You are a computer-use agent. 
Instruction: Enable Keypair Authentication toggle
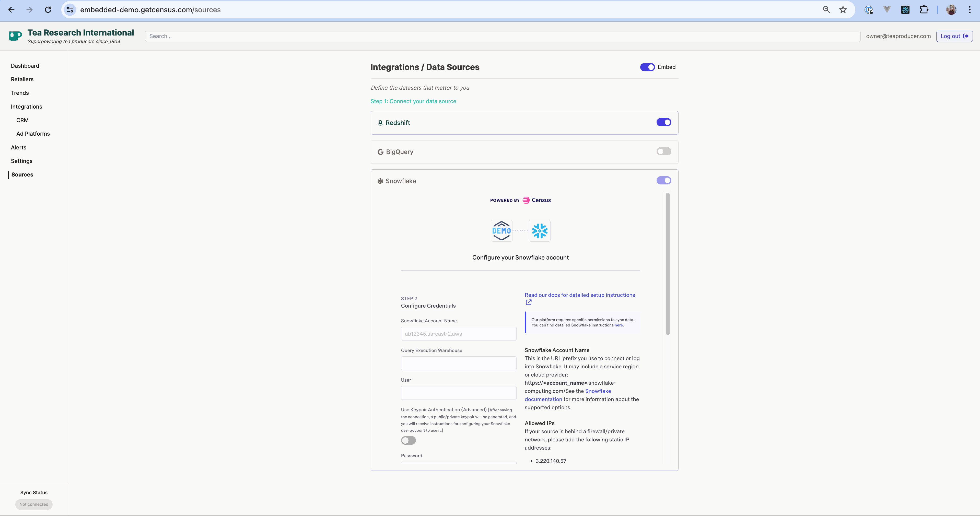408,440
